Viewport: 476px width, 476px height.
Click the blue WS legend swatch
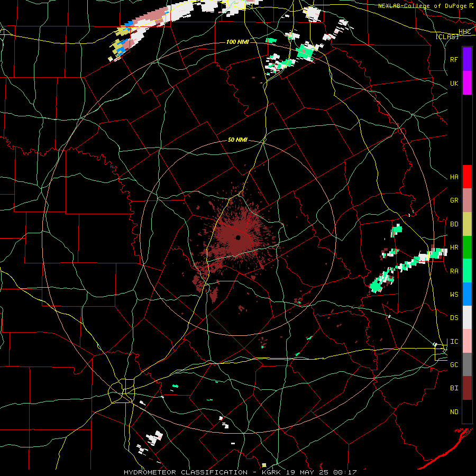pyautogui.click(x=467, y=294)
